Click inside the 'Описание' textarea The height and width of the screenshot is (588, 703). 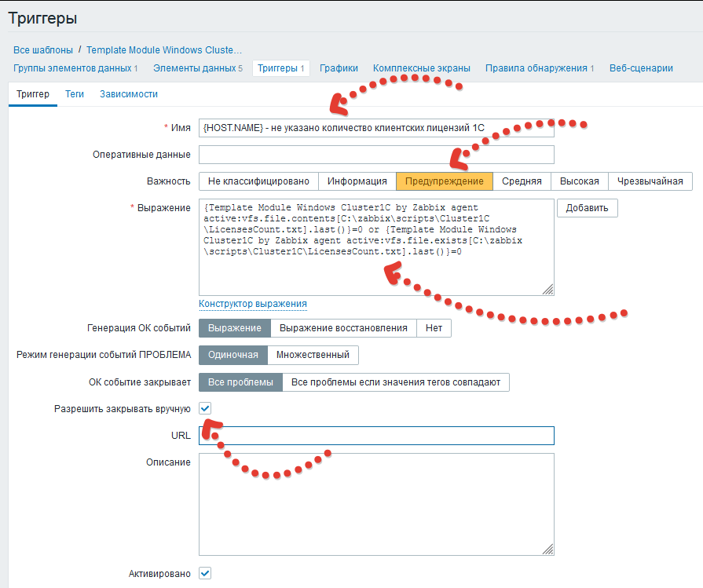click(376, 504)
